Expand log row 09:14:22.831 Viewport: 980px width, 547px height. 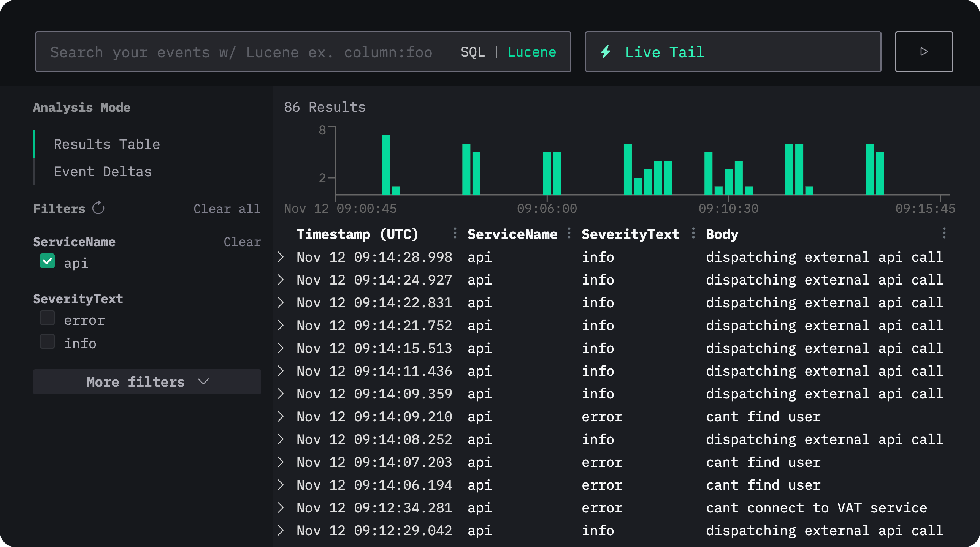(x=281, y=303)
